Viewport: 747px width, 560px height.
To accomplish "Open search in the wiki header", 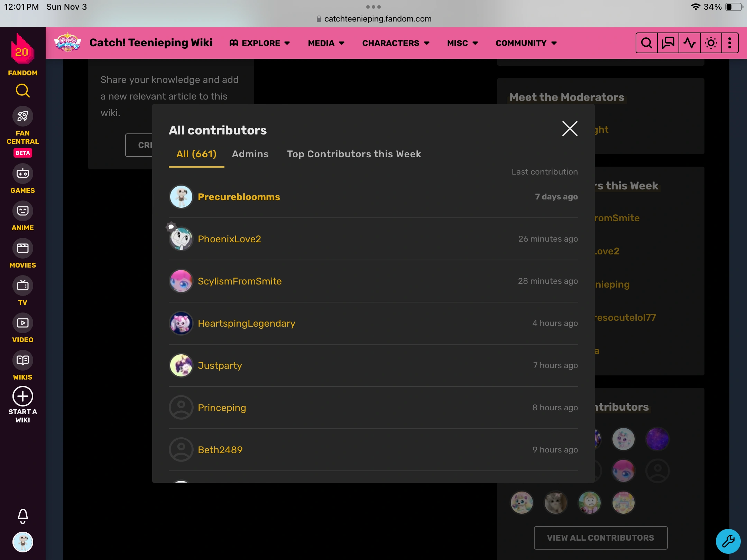I will (x=646, y=43).
